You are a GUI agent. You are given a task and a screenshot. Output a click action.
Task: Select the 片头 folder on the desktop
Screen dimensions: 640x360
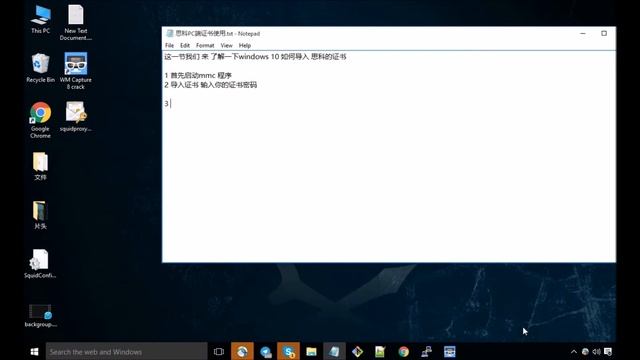[40, 215]
